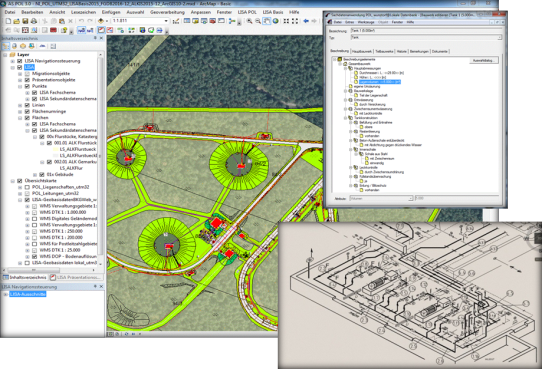Collapse the Übersichtskarte layer group
The height and width of the screenshot is (369, 542).
(x=13, y=181)
